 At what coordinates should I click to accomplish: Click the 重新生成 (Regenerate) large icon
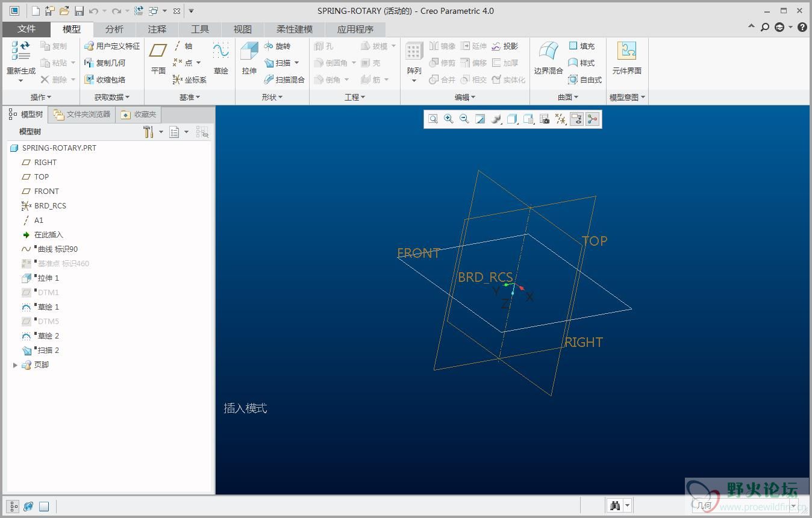(21, 61)
